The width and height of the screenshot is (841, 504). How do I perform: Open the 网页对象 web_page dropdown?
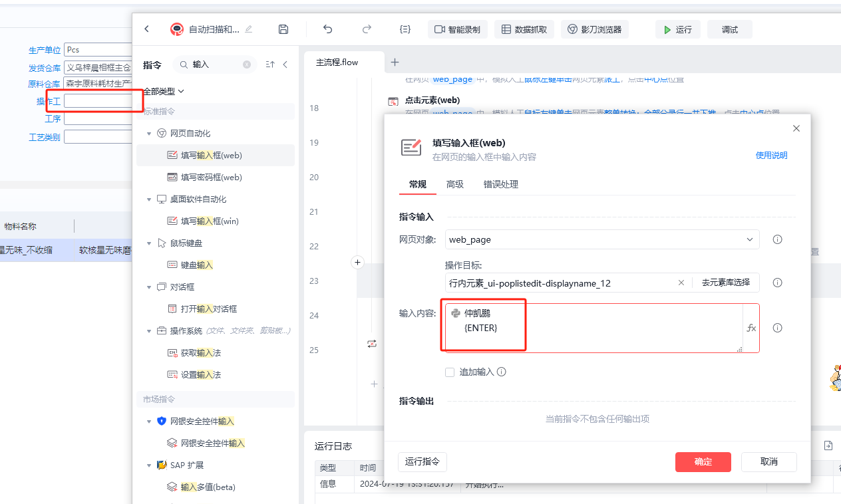(749, 239)
